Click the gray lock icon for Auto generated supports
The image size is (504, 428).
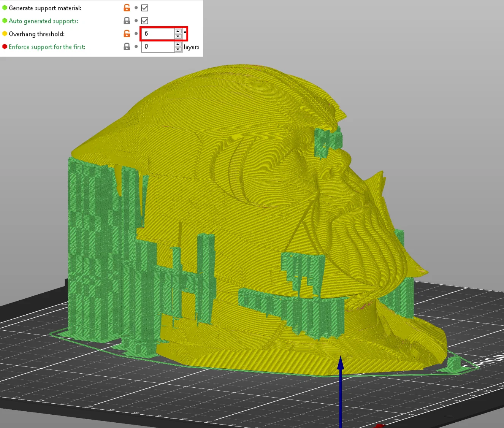tap(127, 21)
